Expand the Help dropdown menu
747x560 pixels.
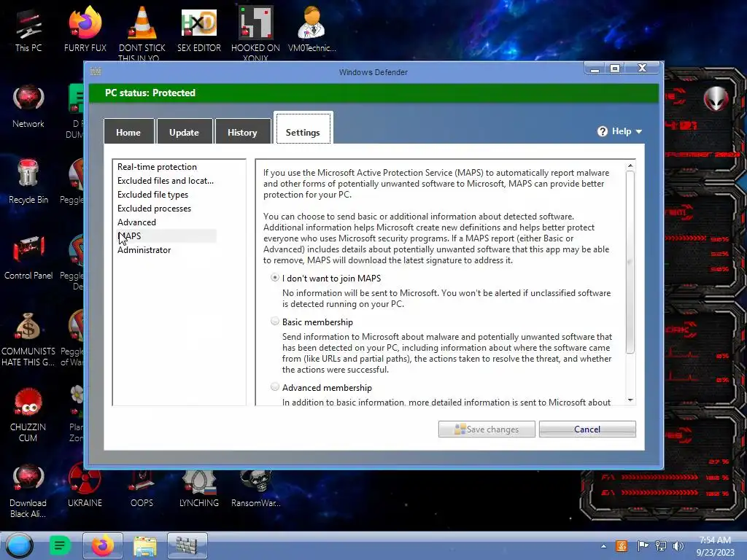tap(620, 131)
